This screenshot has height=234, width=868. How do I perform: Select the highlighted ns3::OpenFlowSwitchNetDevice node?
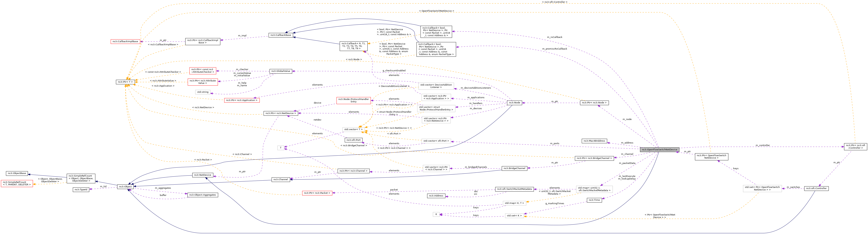pos(659,149)
